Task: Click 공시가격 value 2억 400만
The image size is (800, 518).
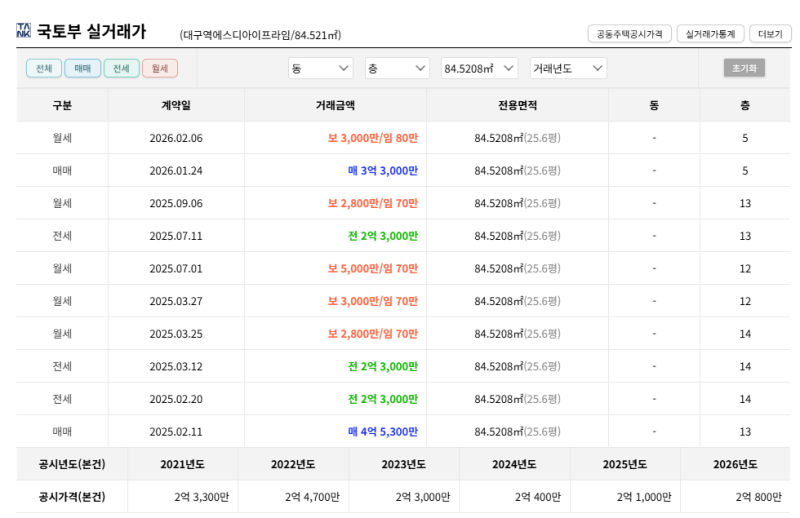Action: point(538,497)
